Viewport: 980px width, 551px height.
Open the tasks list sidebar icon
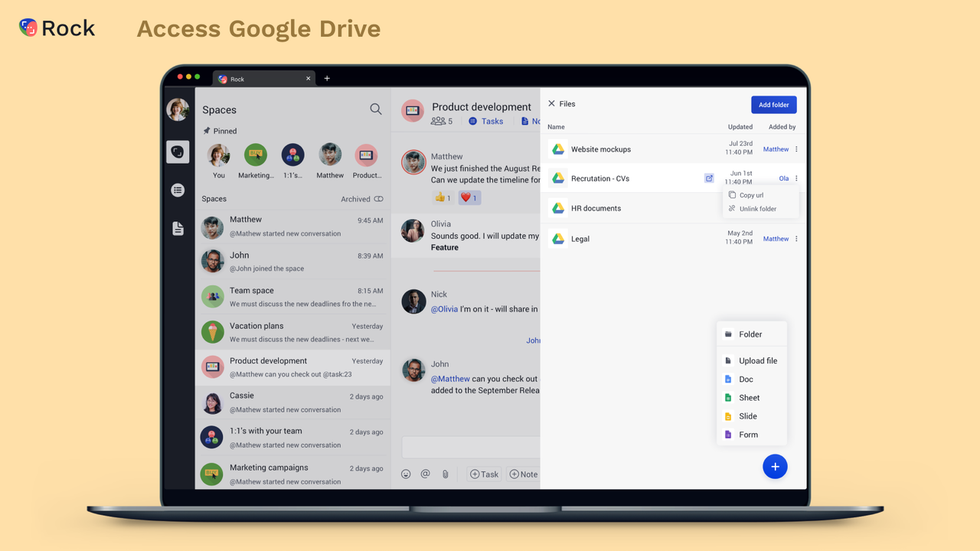point(178,191)
